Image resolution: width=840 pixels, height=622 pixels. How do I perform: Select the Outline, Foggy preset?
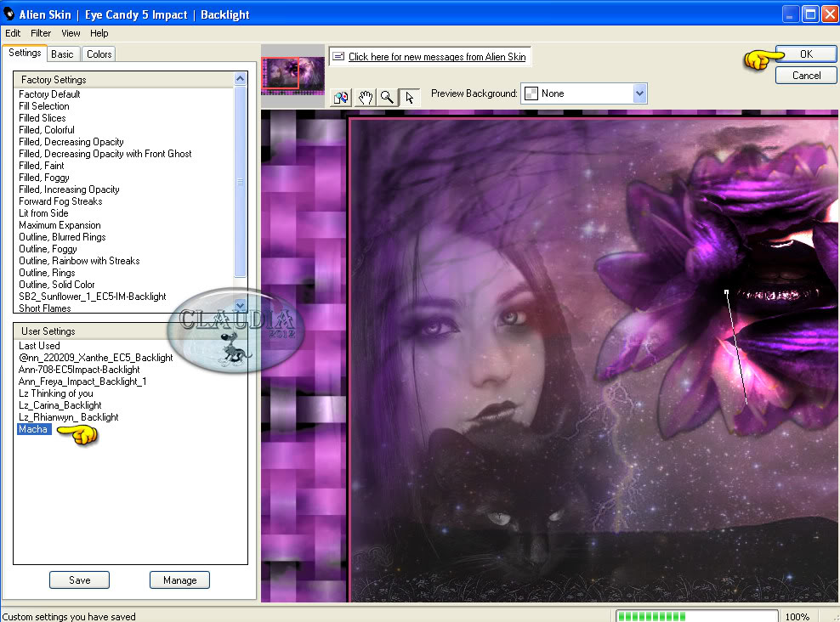(48, 249)
